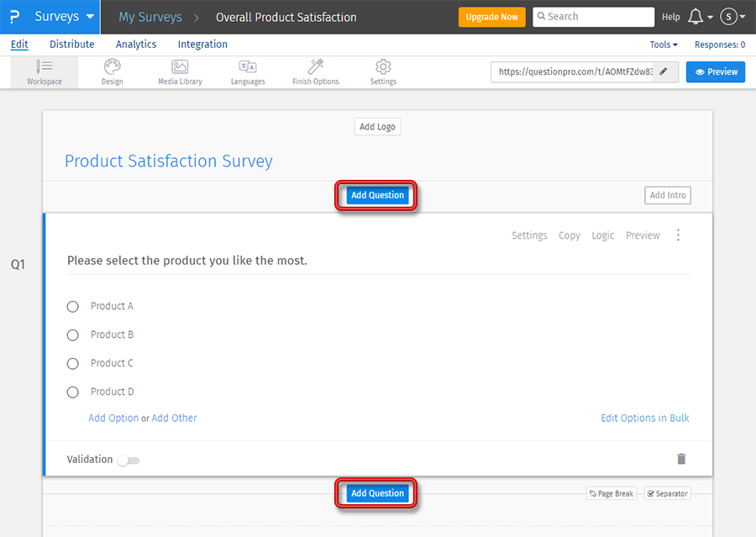Screen dimensions: 756x537
Task: Select the Product B radio option
Action: pyautogui.click(x=72, y=334)
